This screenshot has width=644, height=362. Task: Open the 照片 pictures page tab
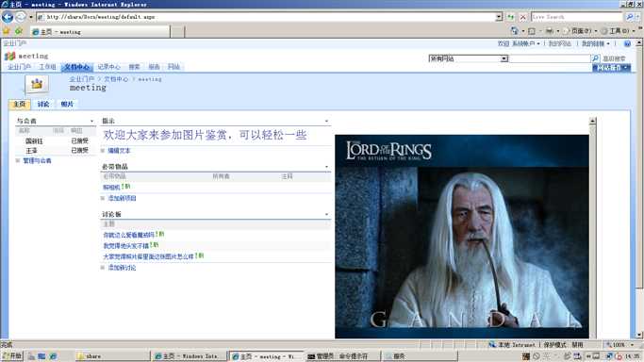tap(67, 105)
